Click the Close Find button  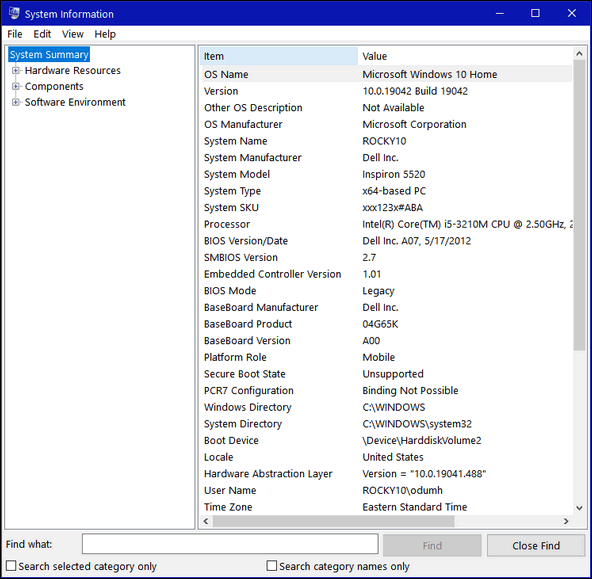click(x=536, y=545)
